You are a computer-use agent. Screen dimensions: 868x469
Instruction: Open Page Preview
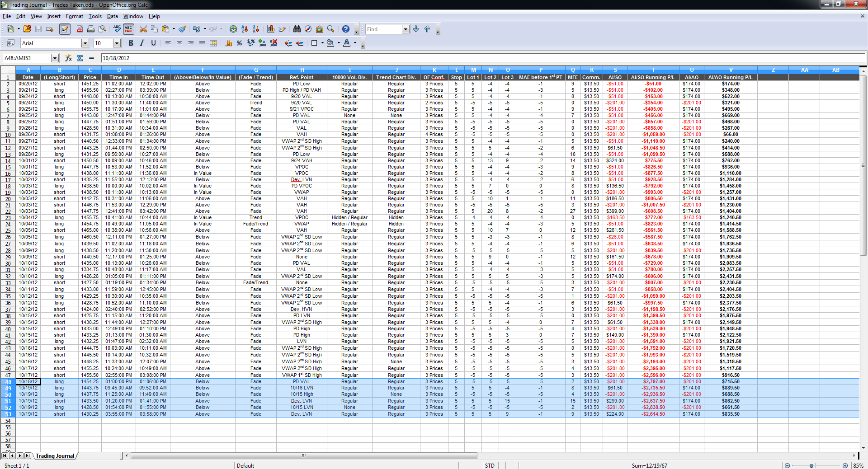[103, 29]
